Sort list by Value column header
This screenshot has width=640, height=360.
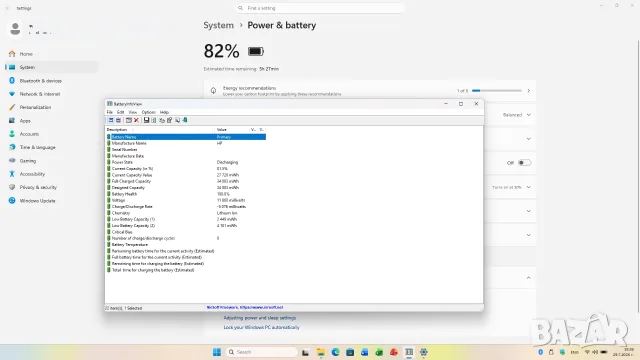point(232,129)
